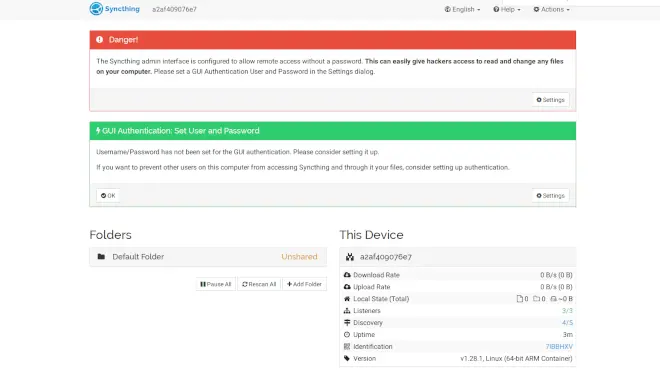Viewport: 660px width, 371px height.
Task: Click the Download Rate cloud icon
Action: point(347,275)
